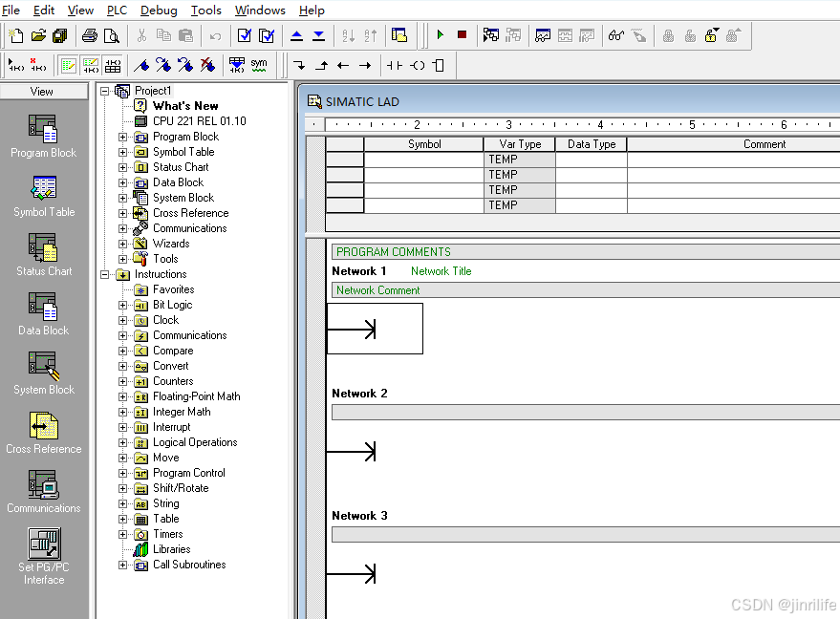Select CPU 221 REL 01.10 tree item
The image size is (840, 619).
coord(200,121)
